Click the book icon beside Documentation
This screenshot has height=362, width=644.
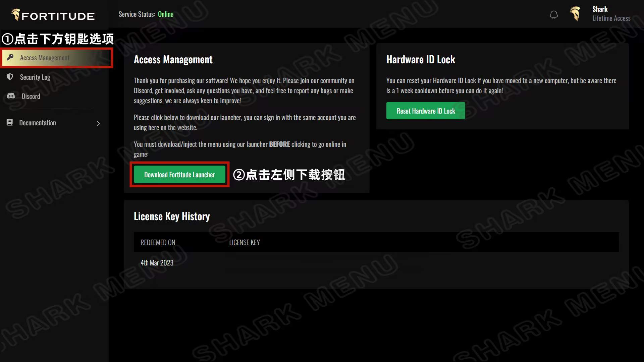pyautogui.click(x=10, y=122)
